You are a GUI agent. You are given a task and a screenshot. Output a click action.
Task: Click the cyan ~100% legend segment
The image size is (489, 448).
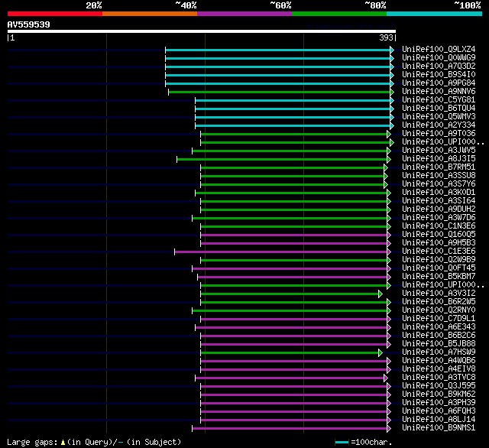[x=434, y=14]
